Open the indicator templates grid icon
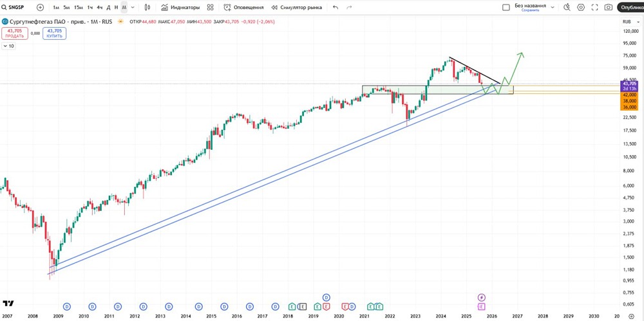The width and height of the screenshot is (644, 321). (211, 7)
